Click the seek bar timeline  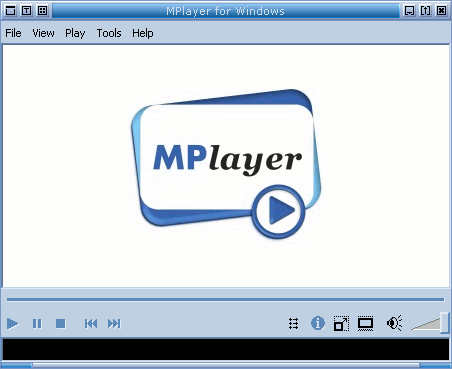click(225, 299)
